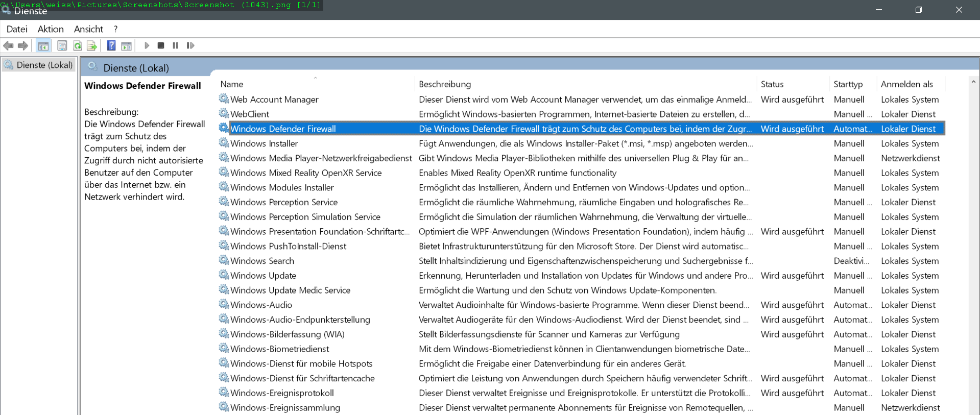This screenshot has width=980, height=415.
Task: Click the scrollbar up arrow
Action: pyautogui.click(x=973, y=82)
